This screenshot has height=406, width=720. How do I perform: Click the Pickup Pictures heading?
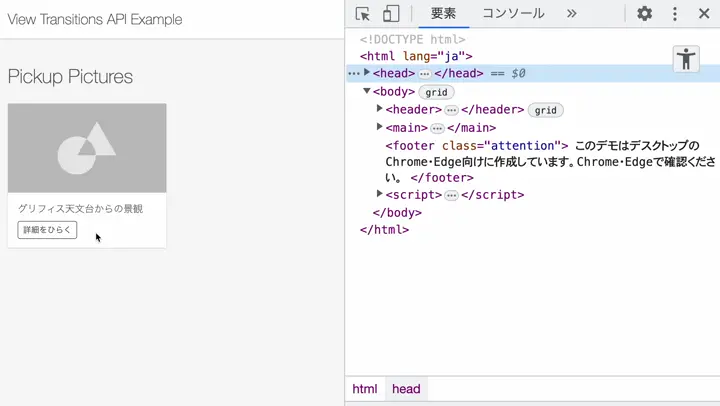tap(70, 77)
